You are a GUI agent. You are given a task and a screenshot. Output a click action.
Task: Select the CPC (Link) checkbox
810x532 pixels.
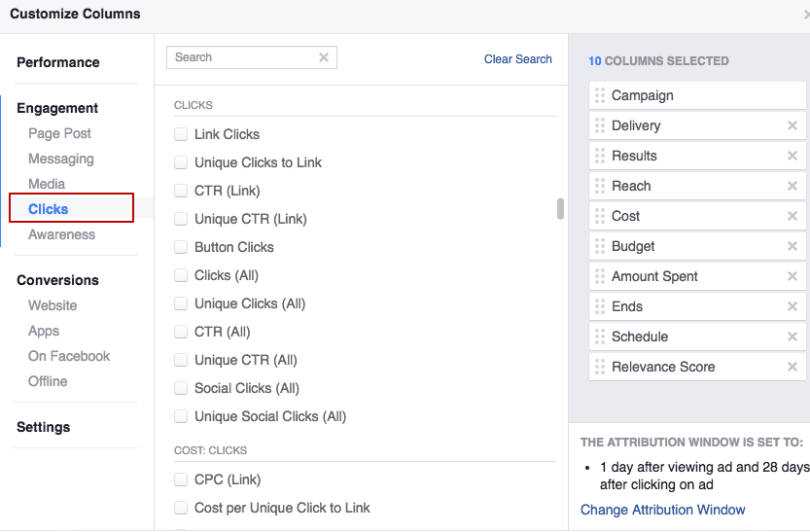click(181, 479)
